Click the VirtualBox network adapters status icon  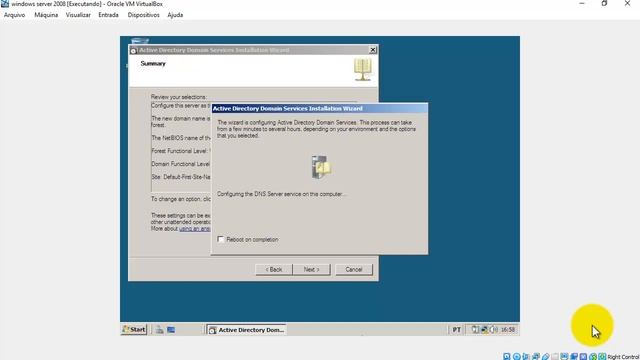click(536, 356)
